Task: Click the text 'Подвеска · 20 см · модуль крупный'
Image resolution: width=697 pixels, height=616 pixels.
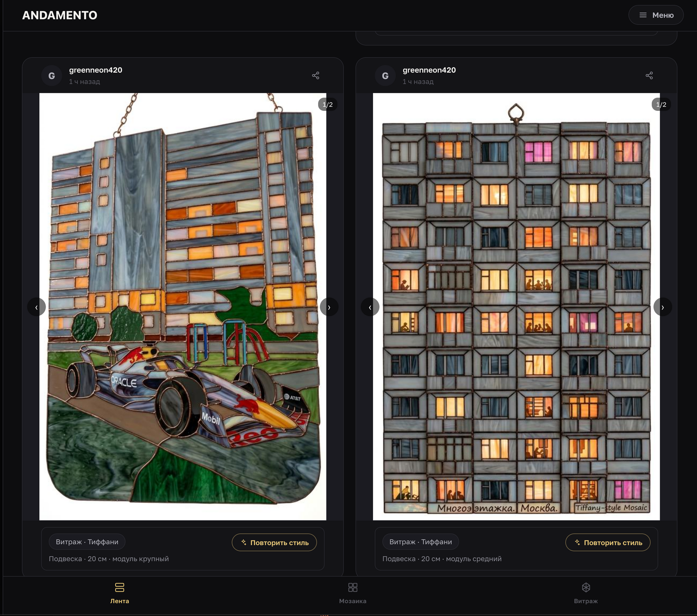Action: (x=109, y=559)
